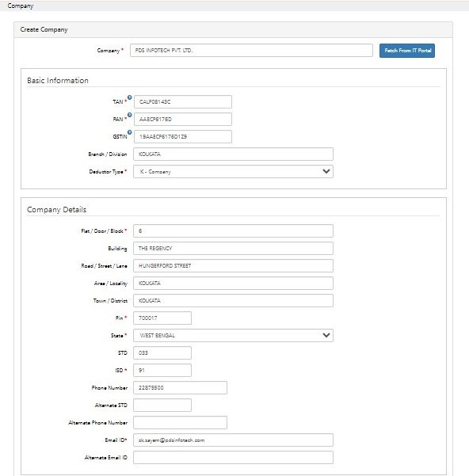
Task: Click the Flat / Door / Block field
Action: click(x=233, y=231)
